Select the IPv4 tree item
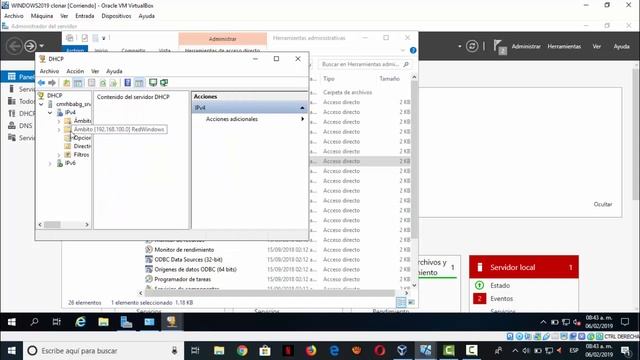 (x=70, y=112)
